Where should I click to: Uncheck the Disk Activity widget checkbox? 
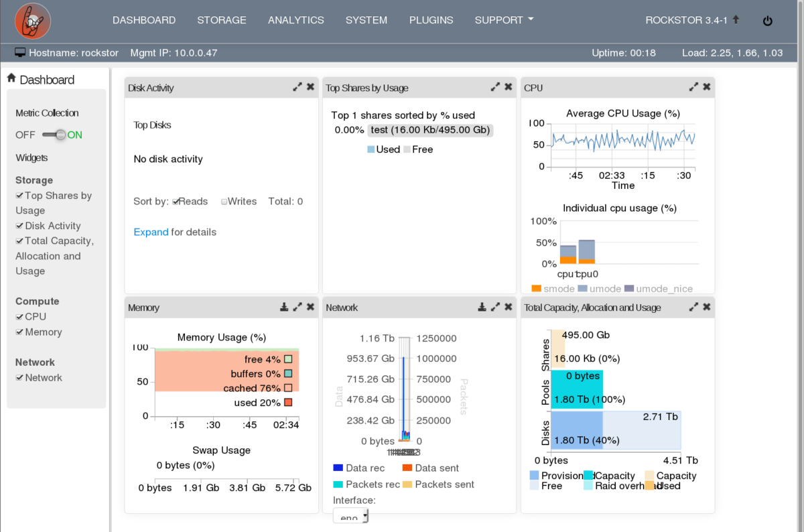(x=19, y=226)
